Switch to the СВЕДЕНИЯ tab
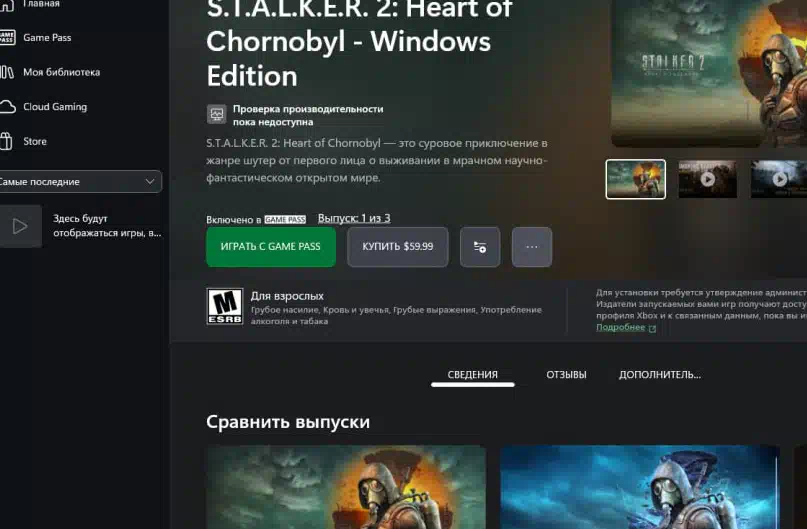 (472, 375)
